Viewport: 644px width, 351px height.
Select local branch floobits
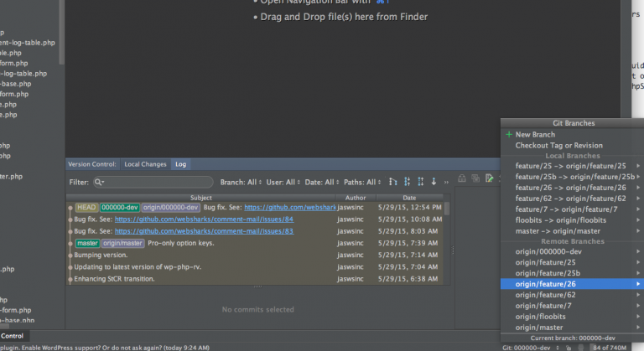(x=572, y=220)
